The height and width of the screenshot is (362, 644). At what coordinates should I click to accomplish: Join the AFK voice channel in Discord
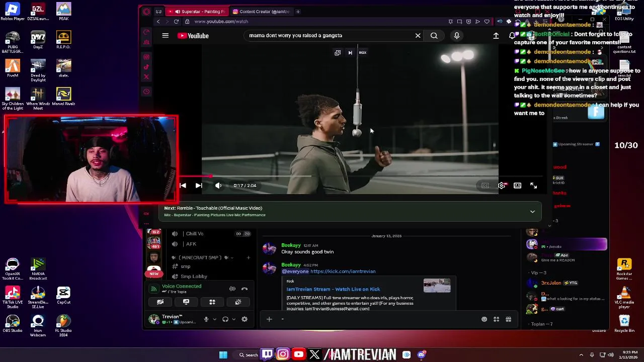[211, 244]
